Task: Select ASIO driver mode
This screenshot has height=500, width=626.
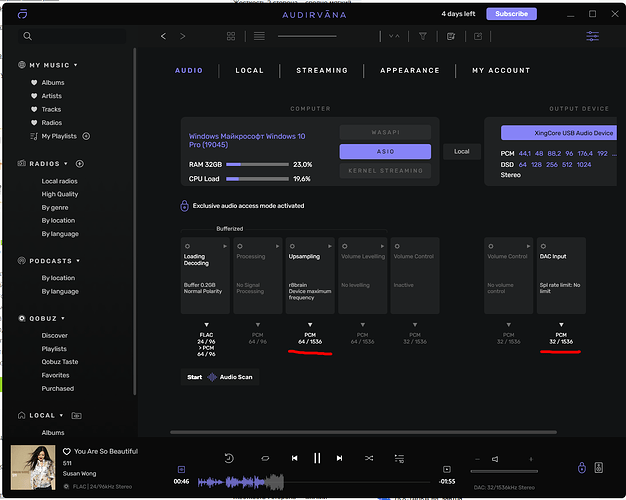Action: tap(385, 151)
